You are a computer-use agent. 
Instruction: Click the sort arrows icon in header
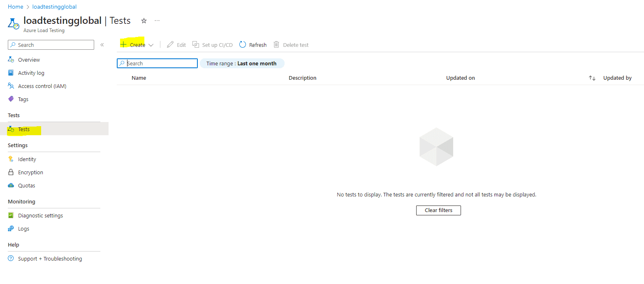(592, 78)
